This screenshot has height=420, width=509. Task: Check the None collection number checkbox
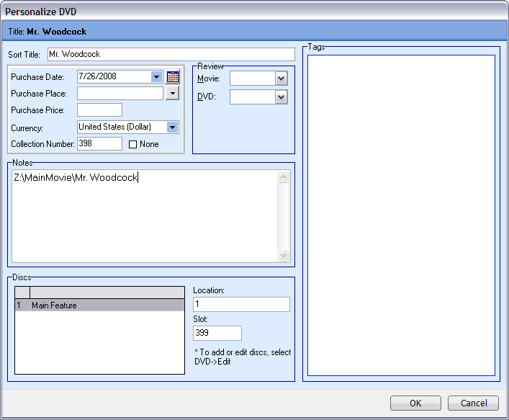click(132, 144)
